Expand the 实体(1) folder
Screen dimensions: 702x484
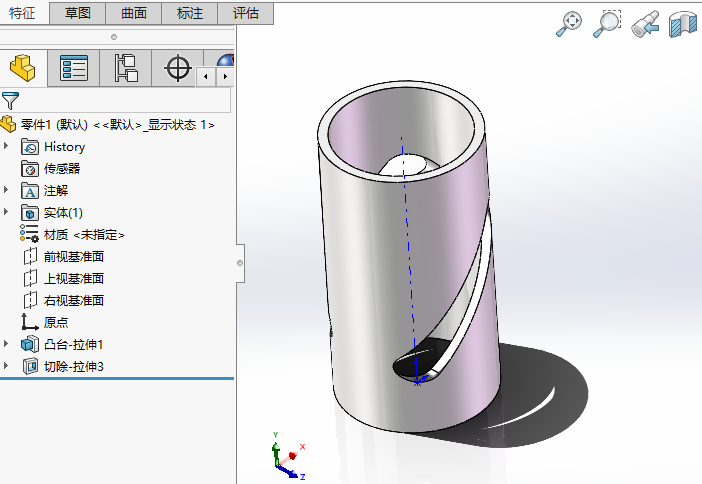coord(7,213)
